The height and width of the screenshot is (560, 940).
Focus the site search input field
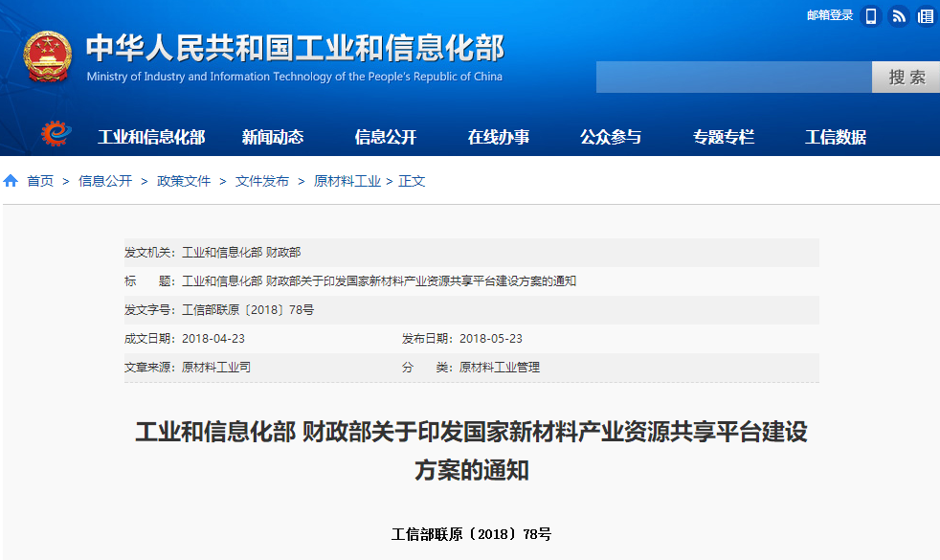(733, 78)
